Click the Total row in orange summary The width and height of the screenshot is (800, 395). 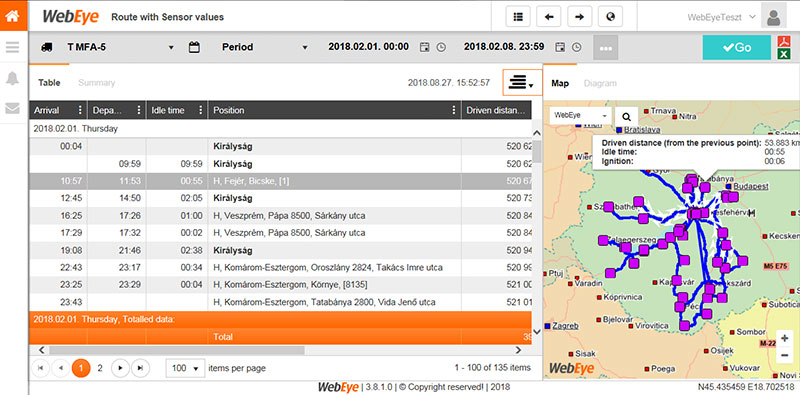click(x=281, y=337)
